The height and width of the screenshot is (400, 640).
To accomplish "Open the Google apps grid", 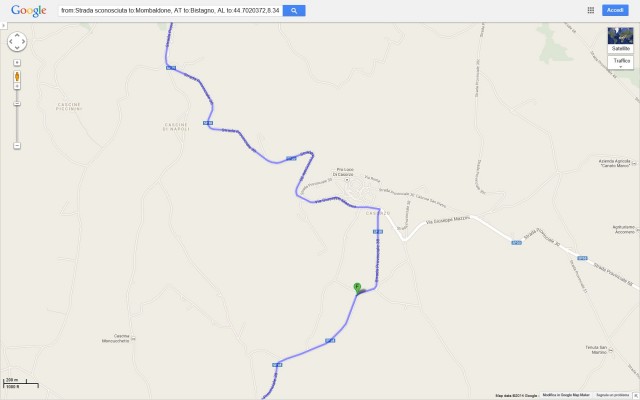I will 591,10.
